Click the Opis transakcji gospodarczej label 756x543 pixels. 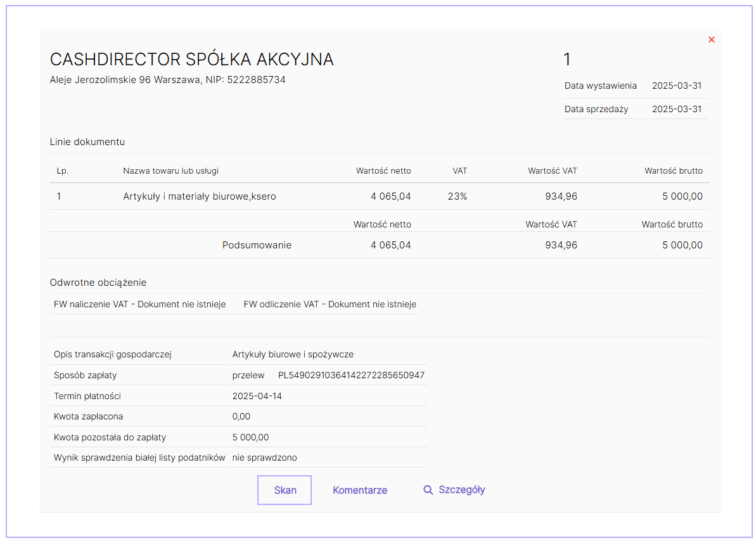click(112, 354)
